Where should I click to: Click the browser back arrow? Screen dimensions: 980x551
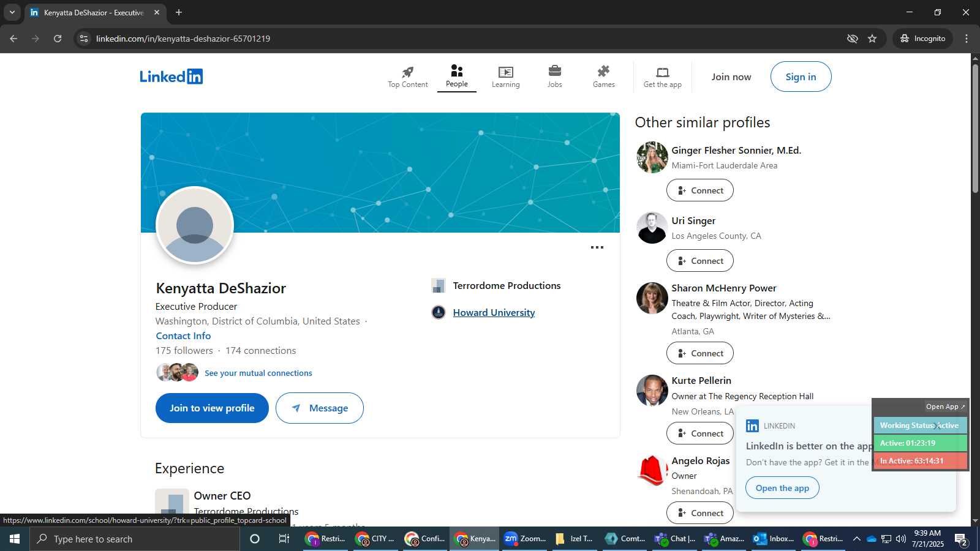tap(13, 39)
